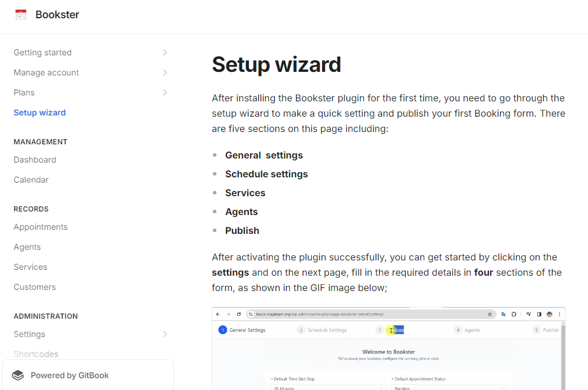This screenshot has width=588, height=390.
Task: Click the reload icon in the GIF browser
Action: coord(238,315)
